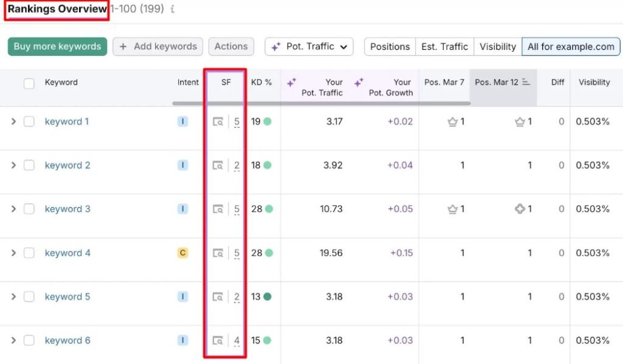This screenshot has height=364, width=623.
Task: Open SERP features icon for keyword 4
Action: (218, 253)
